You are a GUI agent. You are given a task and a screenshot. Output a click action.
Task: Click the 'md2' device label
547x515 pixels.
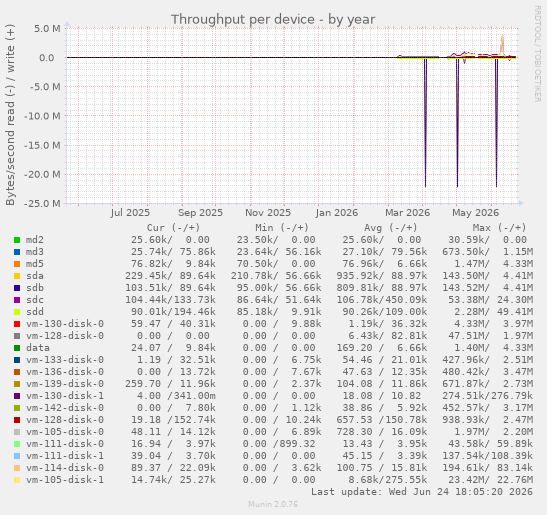coord(35,240)
